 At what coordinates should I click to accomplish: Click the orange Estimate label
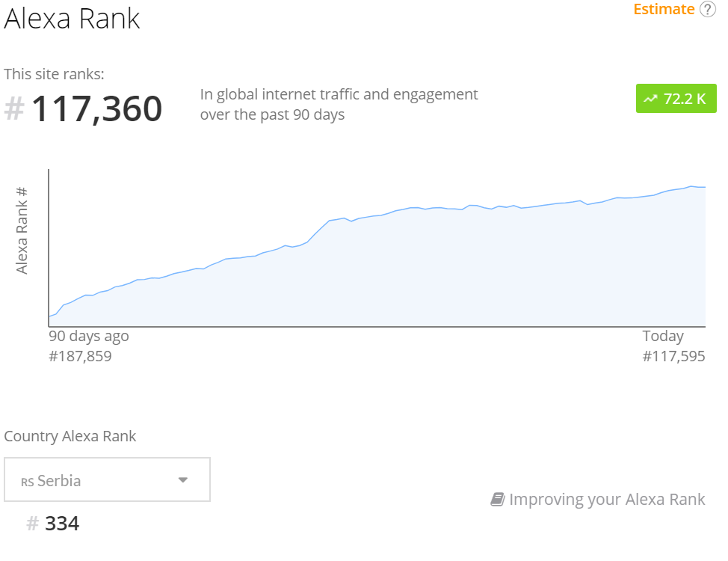point(664,9)
